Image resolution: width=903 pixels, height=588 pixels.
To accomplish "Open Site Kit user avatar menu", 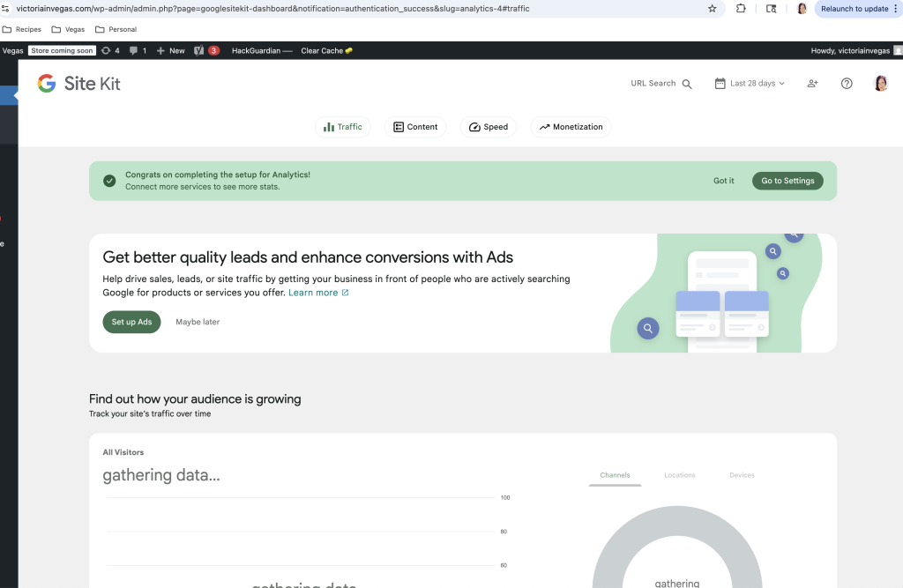I will (880, 84).
